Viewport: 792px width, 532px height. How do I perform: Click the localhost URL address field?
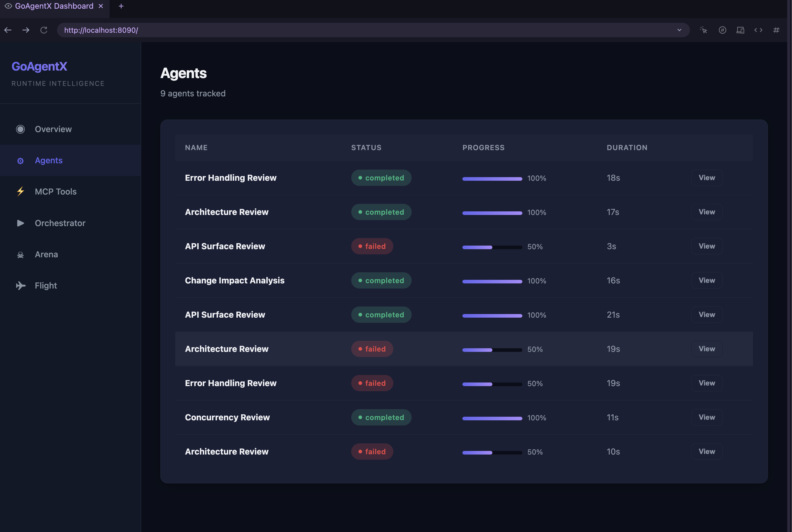[x=370, y=30]
